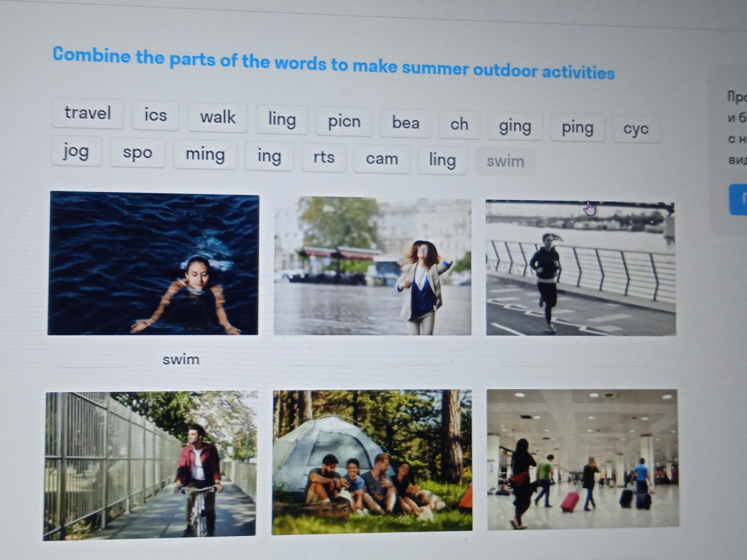Click the 'rts' word part tile

click(x=324, y=158)
